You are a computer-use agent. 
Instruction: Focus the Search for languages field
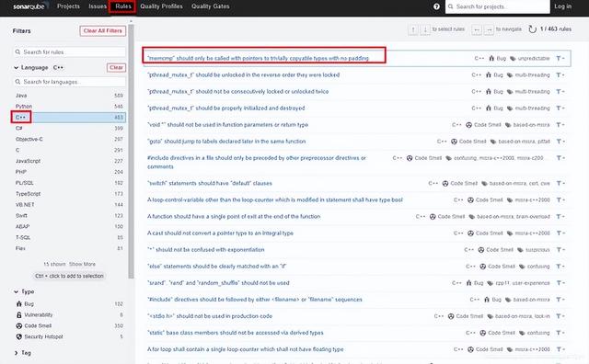tap(70, 82)
